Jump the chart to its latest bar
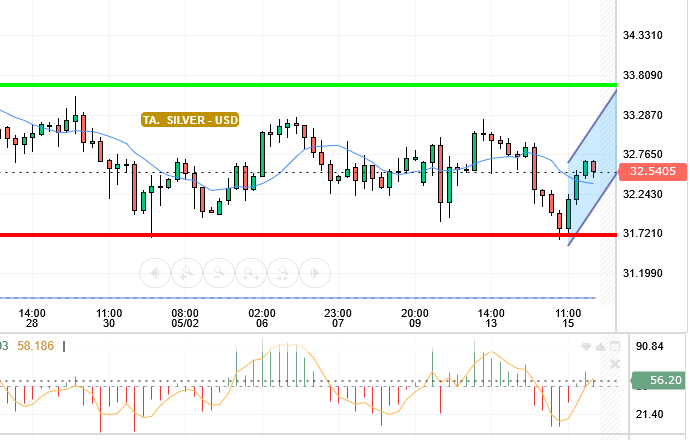Image resolution: width=690 pixels, height=440 pixels. [315, 273]
